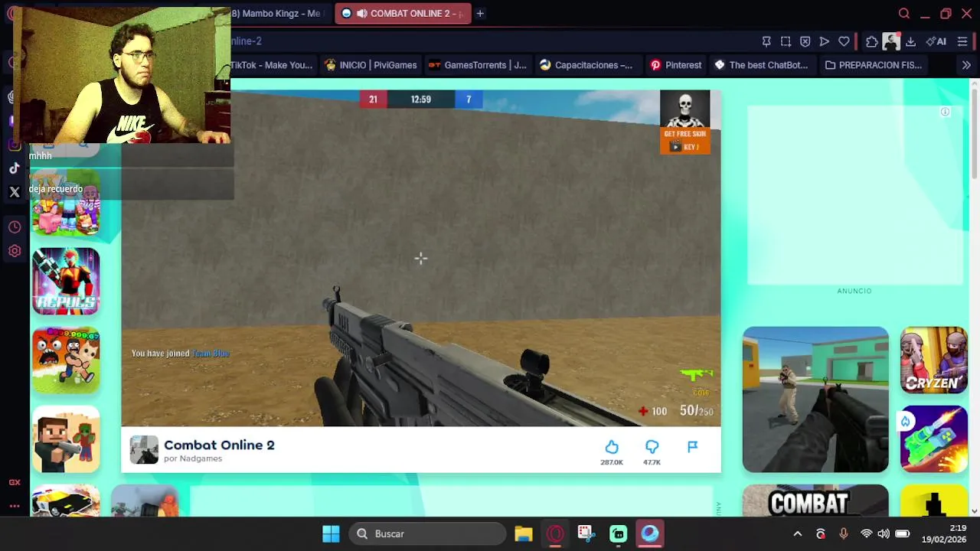Select the COMBAT ONLINE 2 tab
This screenshot has width=980, height=551.
click(403, 13)
